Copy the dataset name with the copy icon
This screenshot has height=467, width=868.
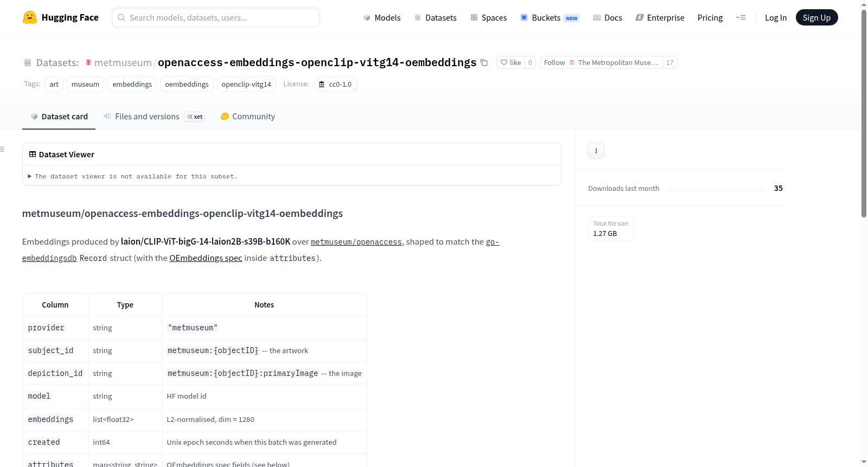pos(484,62)
